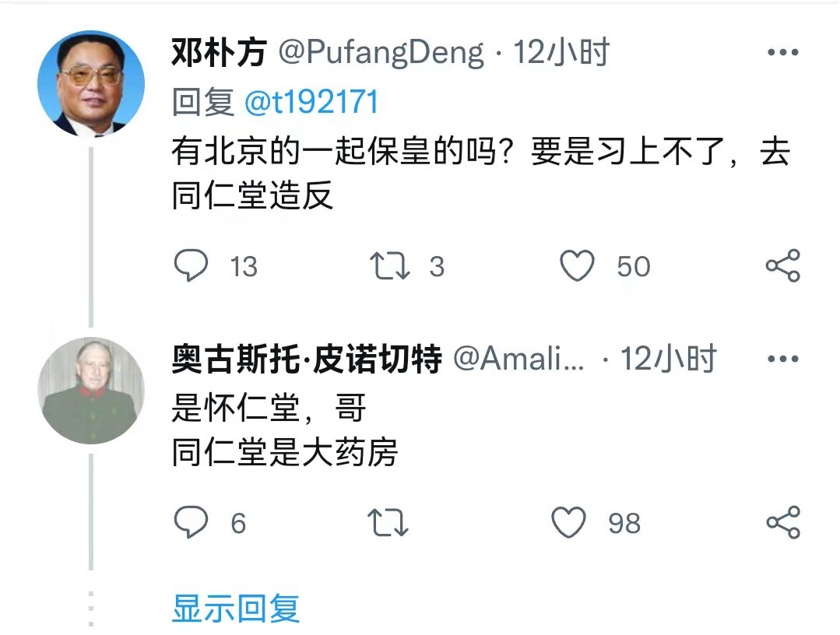
Task: Share the 奥古斯托·皮诺切特 tweet
Action: pos(782,522)
